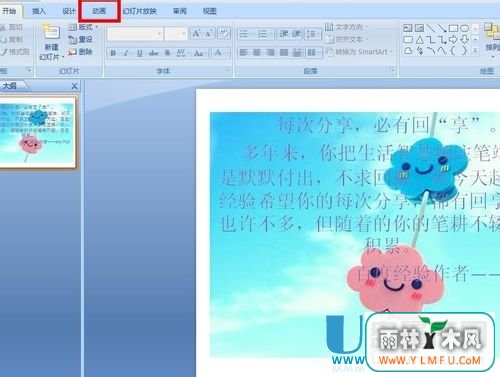Viewport: 500px width, 377px height.
Task: Select the Triangle shape
Action: (419, 40)
